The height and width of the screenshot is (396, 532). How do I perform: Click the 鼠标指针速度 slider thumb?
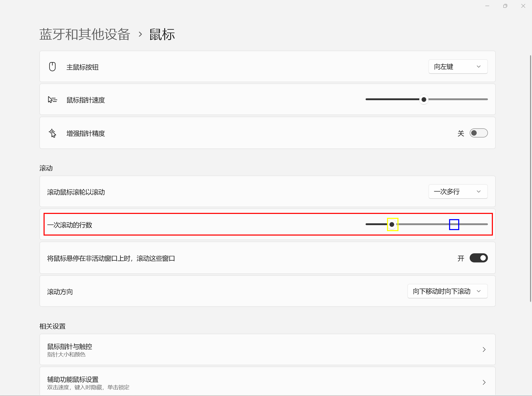[x=424, y=99]
